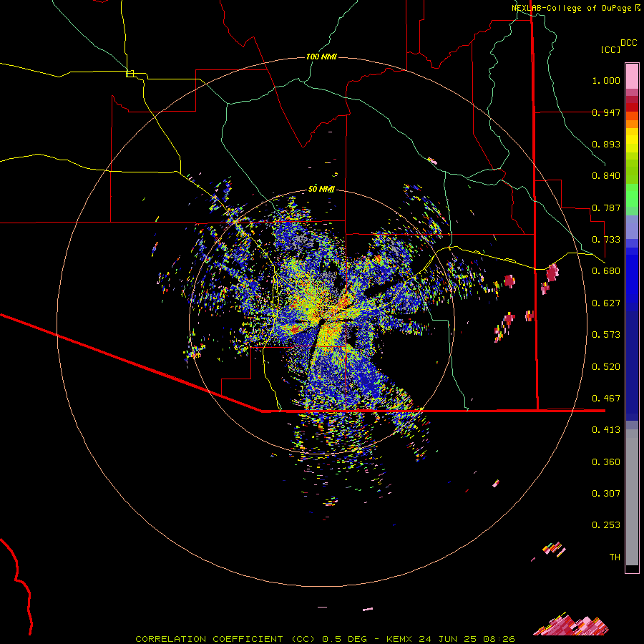Click the 0.467 legend value
The image size is (644, 644).
(606, 399)
